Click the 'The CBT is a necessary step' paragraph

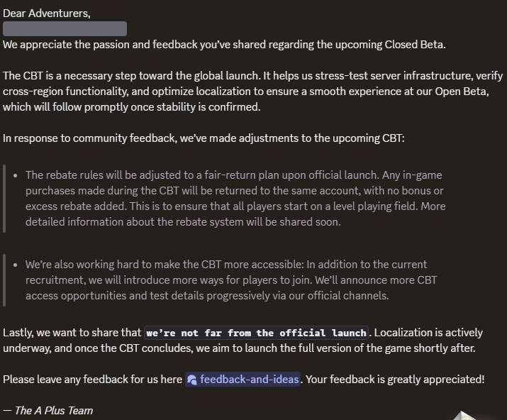tap(241, 92)
